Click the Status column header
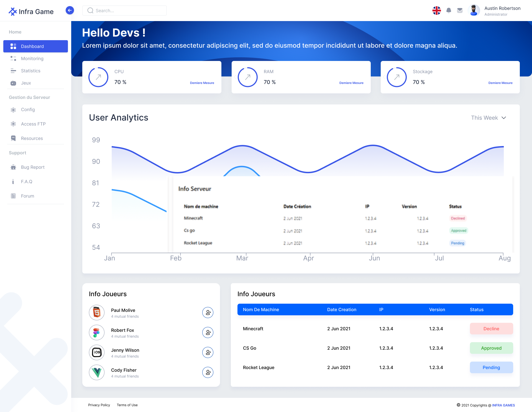 point(477,309)
